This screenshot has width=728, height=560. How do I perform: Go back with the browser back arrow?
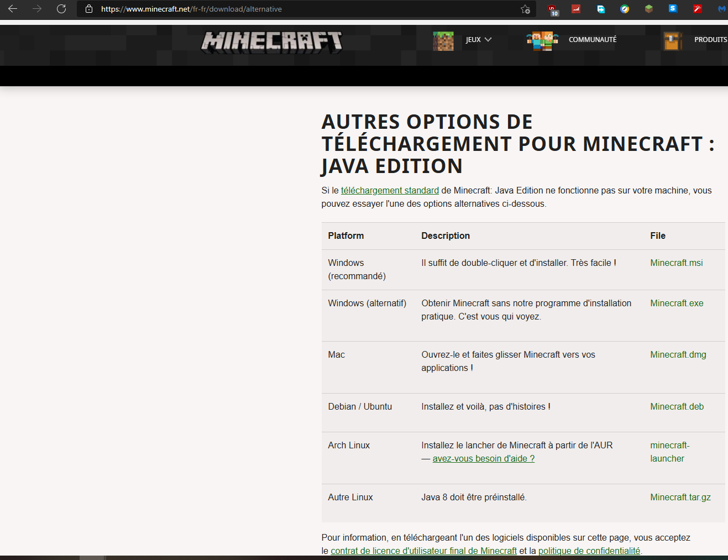tap(13, 9)
